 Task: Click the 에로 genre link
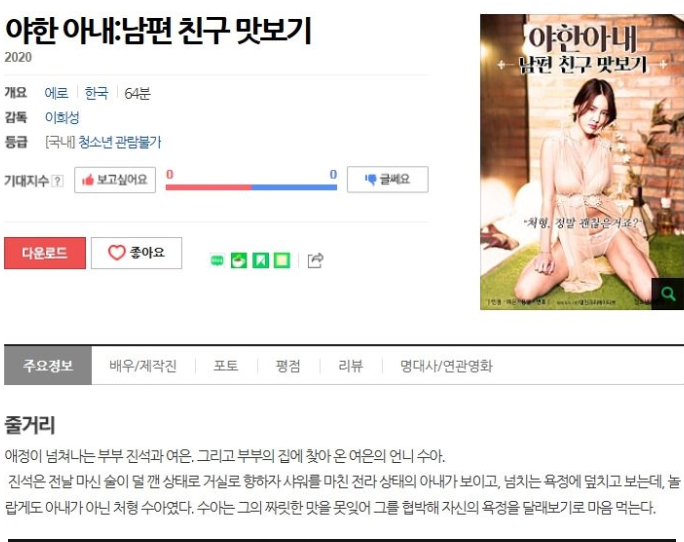[x=56, y=93]
